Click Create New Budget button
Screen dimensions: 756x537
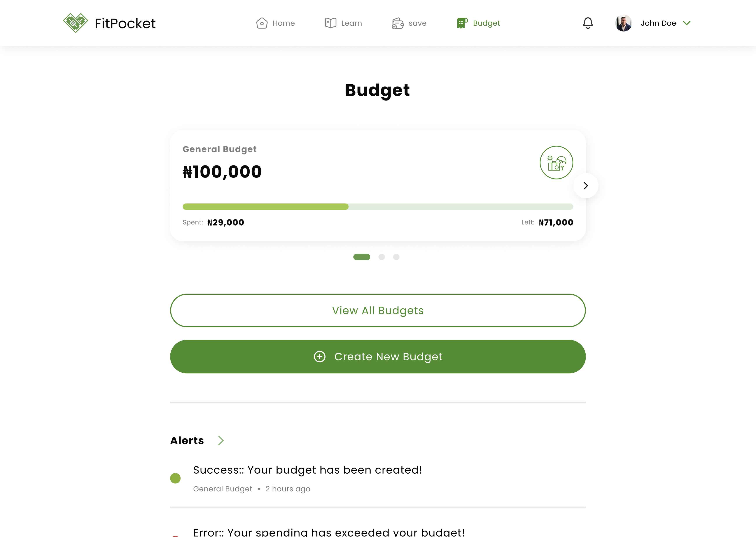378,356
